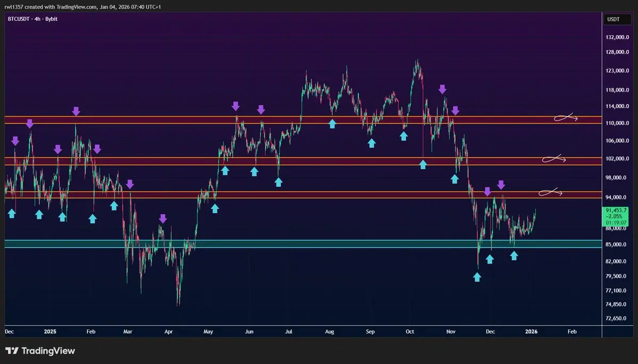
Task: Click the current price label 91,453.7
Action: 616,210
